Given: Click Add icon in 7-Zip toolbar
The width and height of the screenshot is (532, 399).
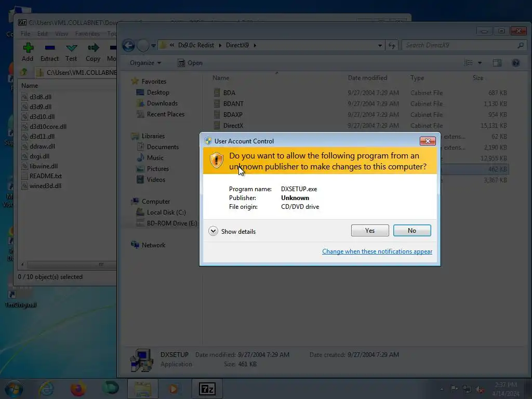Looking at the screenshot, I should tap(28, 48).
